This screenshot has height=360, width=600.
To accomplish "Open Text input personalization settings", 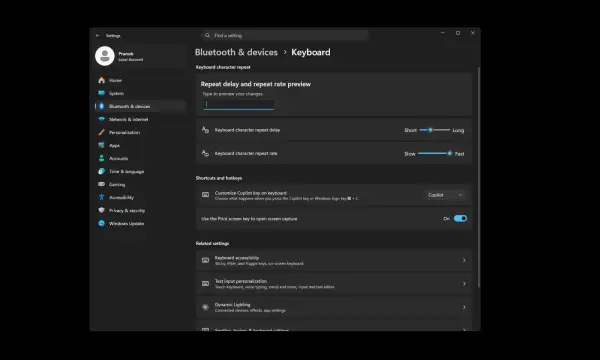I will (334, 284).
